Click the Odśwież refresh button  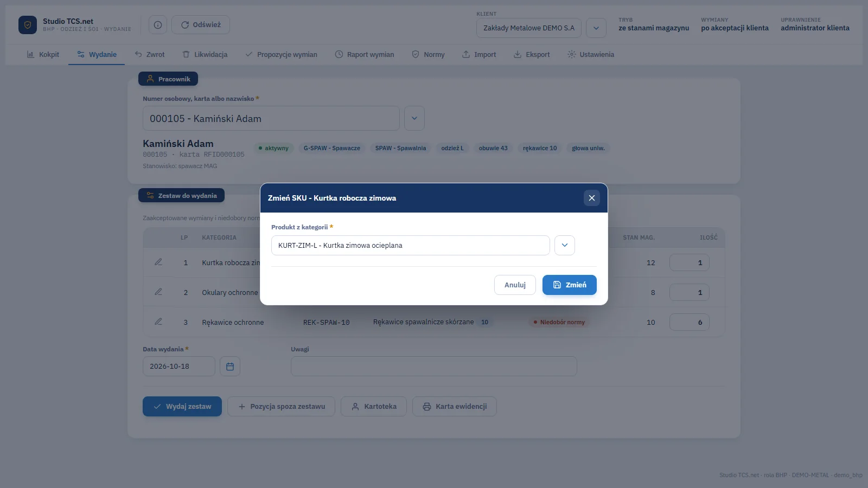201,25
